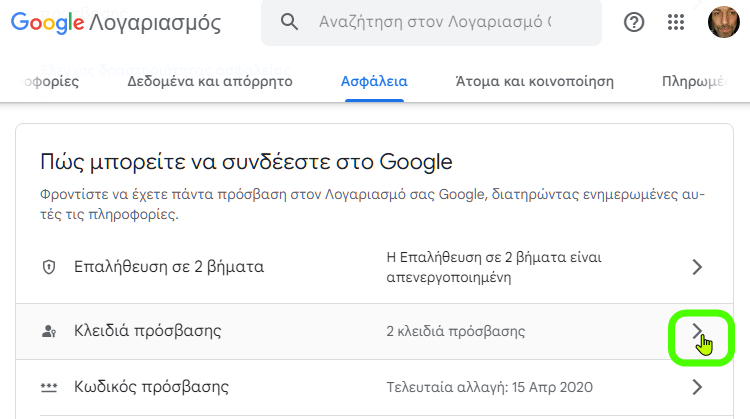This screenshot has width=750, height=419.
Task: Click text 'Τελευταία αλλαγή: 15 Απρ 2020'
Action: 489,387
